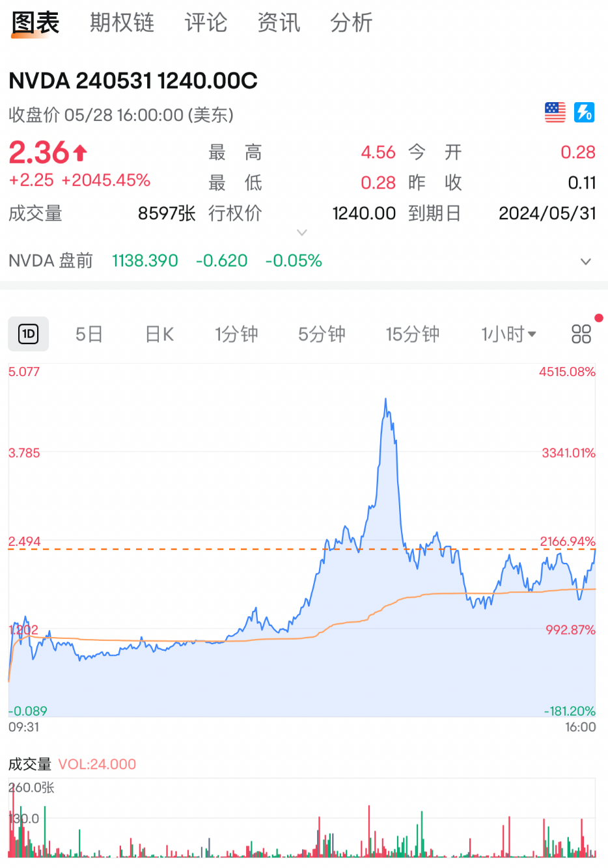
Task: Tap the 3341.01% axis label
Action: [x=568, y=453]
